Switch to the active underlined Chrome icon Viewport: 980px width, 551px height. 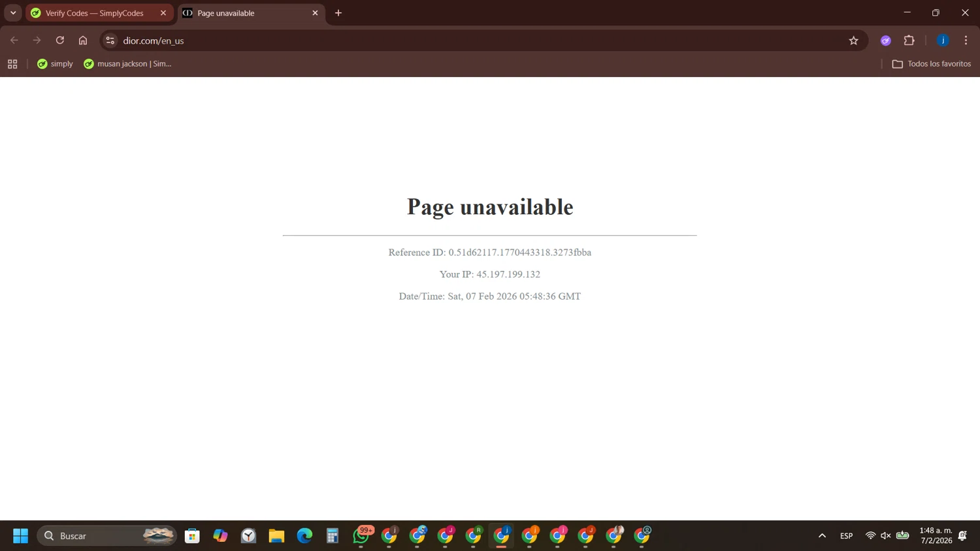[502, 536]
